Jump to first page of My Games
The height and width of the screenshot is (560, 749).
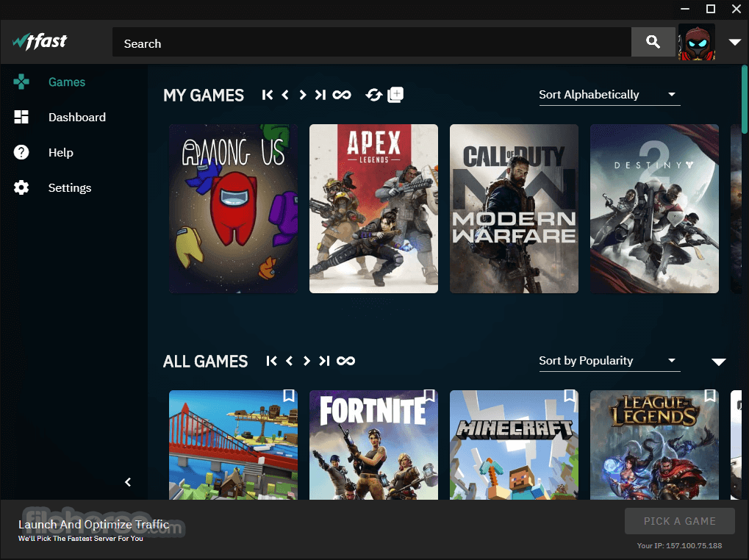268,95
